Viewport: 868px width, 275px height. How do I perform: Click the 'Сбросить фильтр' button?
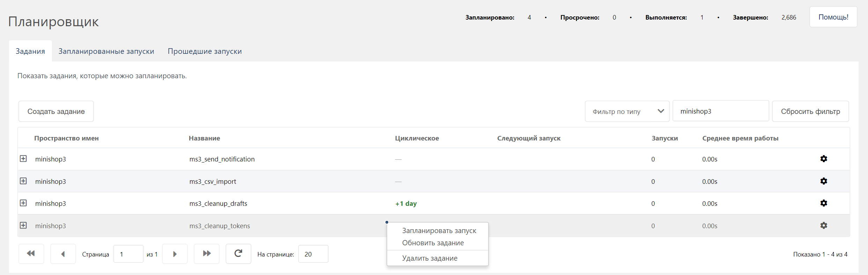[810, 111]
